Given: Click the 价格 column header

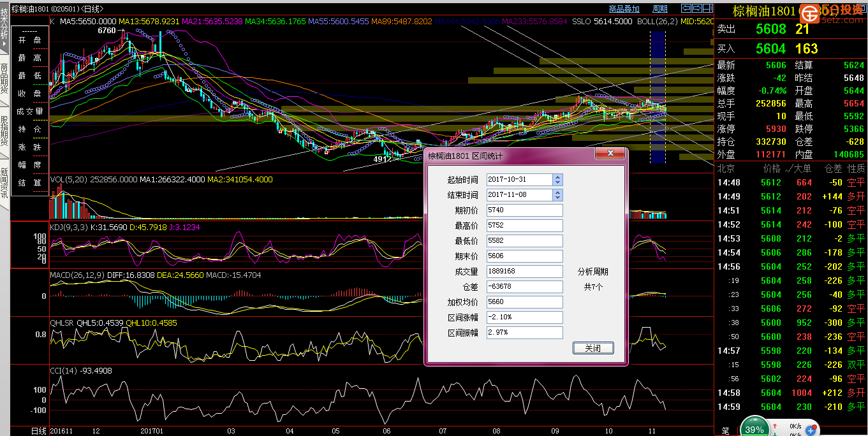Looking at the screenshot, I should pos(772,169).
